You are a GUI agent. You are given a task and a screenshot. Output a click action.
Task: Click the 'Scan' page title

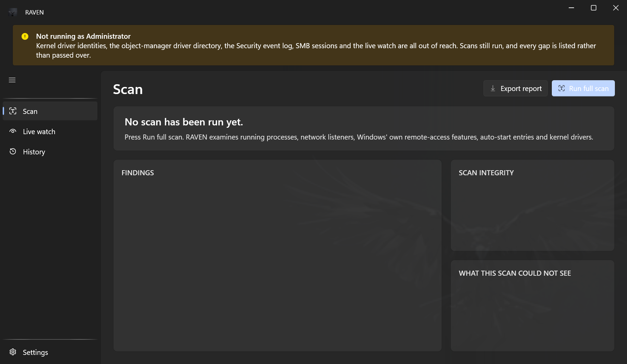click(128, 89)
